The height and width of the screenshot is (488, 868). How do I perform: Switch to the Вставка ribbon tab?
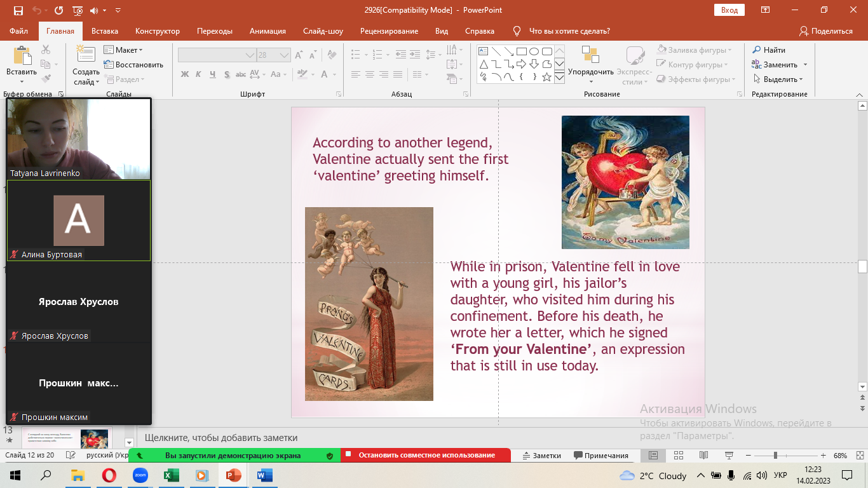[105, 31]
